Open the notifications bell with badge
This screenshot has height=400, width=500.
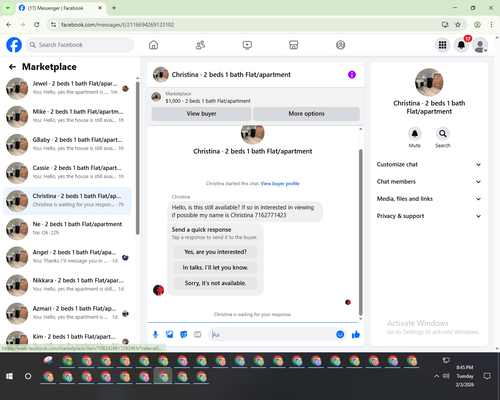point(461,45)
